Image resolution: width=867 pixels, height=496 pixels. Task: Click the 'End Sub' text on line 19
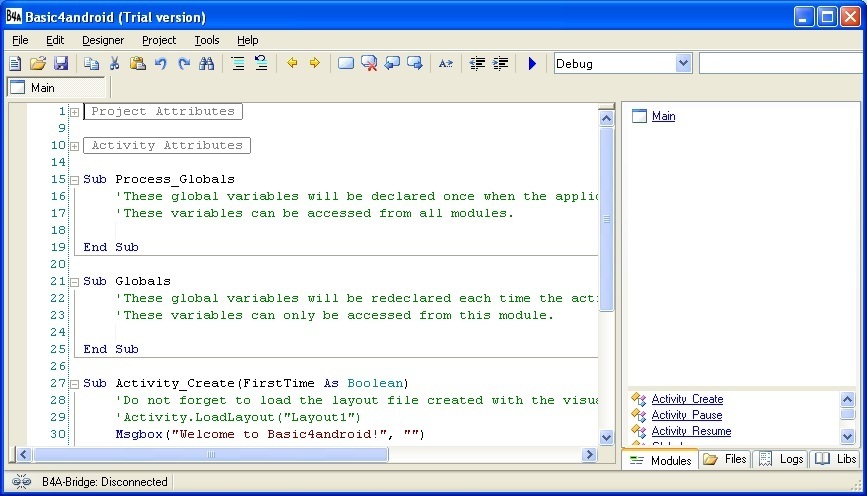(111, 247)
